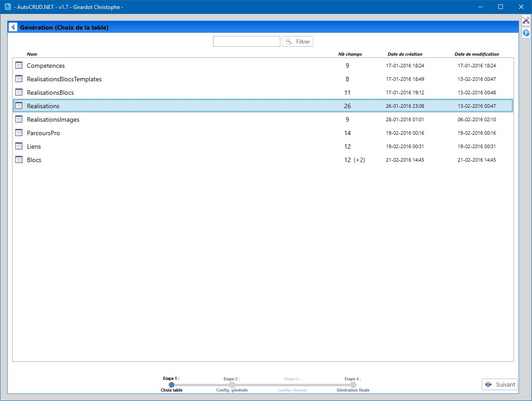The width and height of the screenshot is (532, 401).
Task: Click the table icon for Realisations
Action: (19, 106)
